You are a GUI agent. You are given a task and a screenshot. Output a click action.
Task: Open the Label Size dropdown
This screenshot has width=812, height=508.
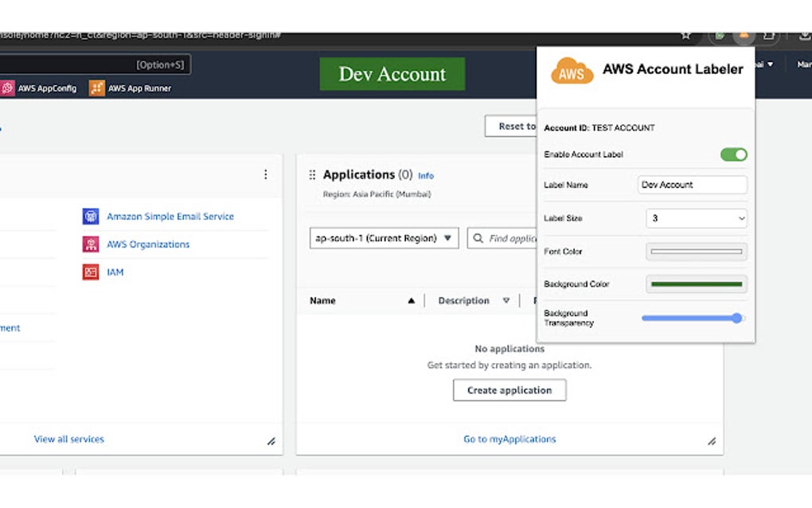(696, 218)
